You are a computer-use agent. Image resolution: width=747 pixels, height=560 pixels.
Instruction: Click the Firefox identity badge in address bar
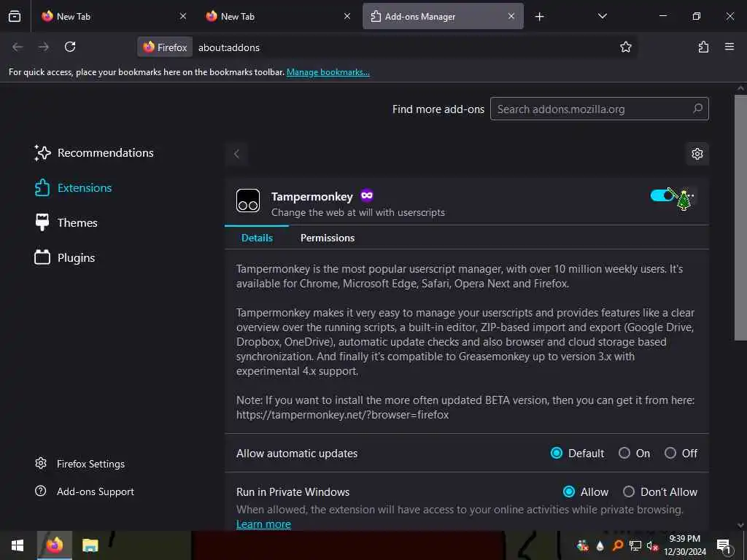[166, 47]
